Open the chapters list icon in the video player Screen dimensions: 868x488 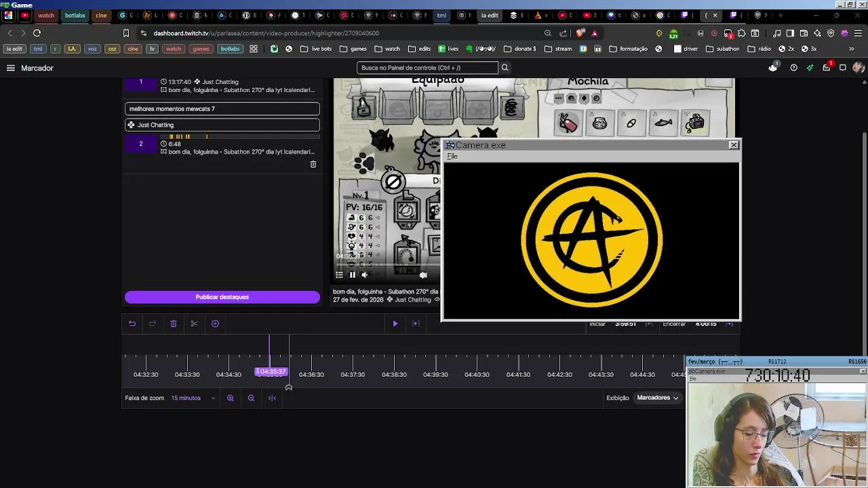[x=339, y=274]
